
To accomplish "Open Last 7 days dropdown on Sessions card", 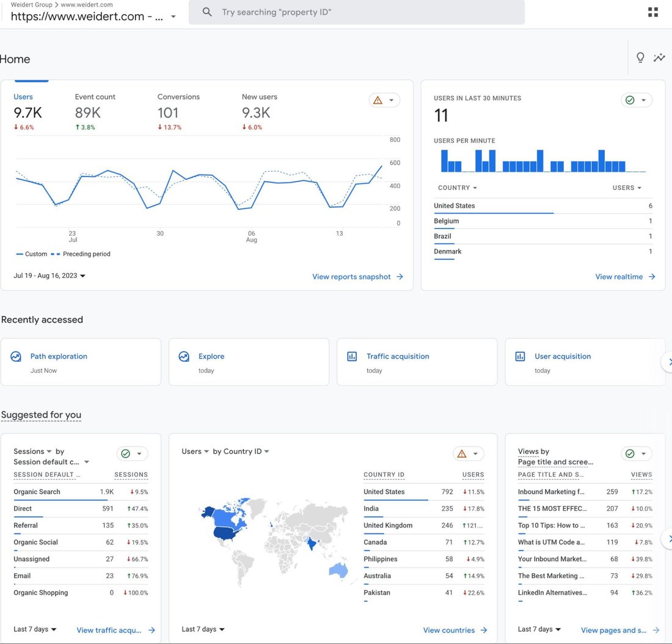I will point(35,629).
